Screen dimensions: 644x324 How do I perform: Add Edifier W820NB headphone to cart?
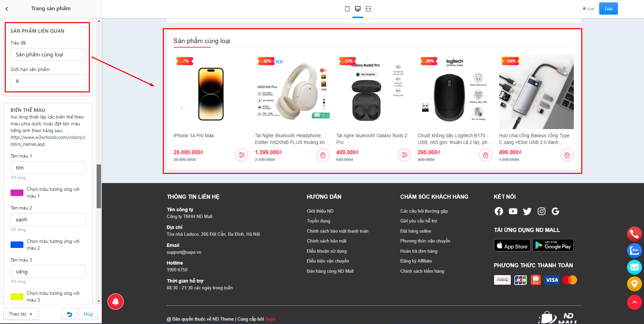coord(323,155)
